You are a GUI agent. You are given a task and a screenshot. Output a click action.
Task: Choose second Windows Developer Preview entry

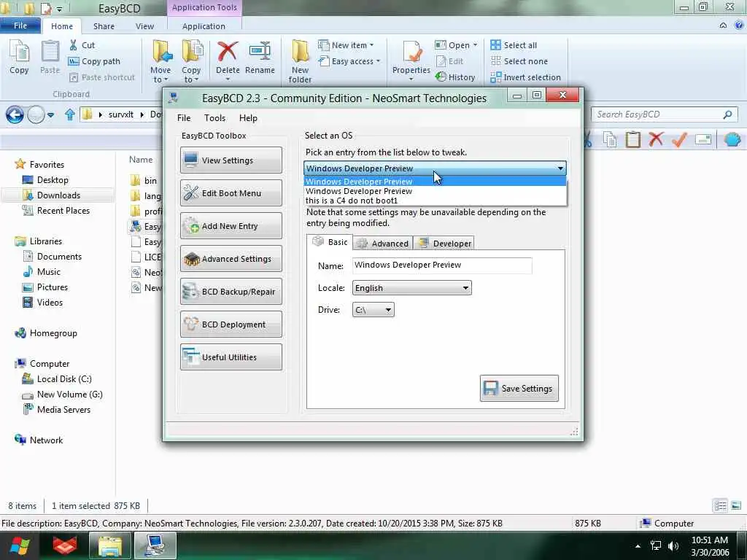click(435, 191)
